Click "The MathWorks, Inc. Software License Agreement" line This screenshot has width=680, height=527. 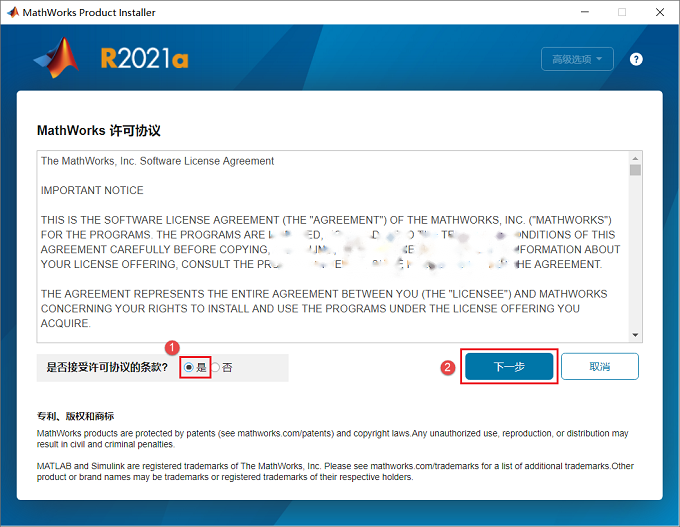coord(157,161)
